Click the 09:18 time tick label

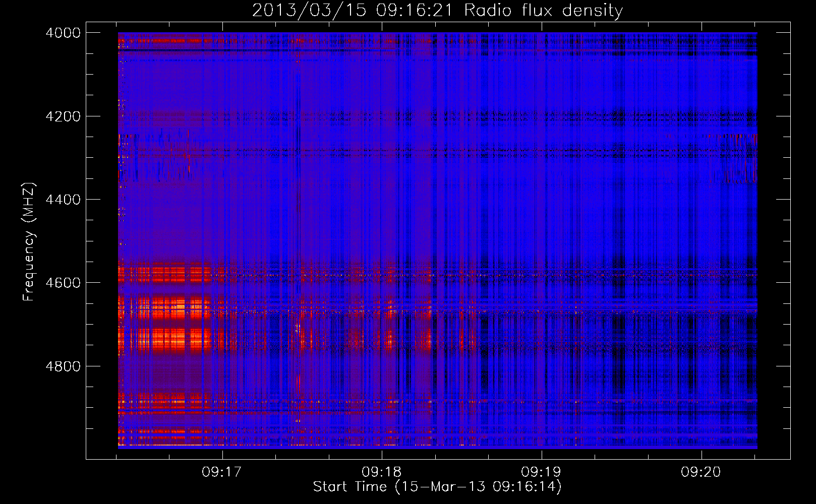pos(382,472)
